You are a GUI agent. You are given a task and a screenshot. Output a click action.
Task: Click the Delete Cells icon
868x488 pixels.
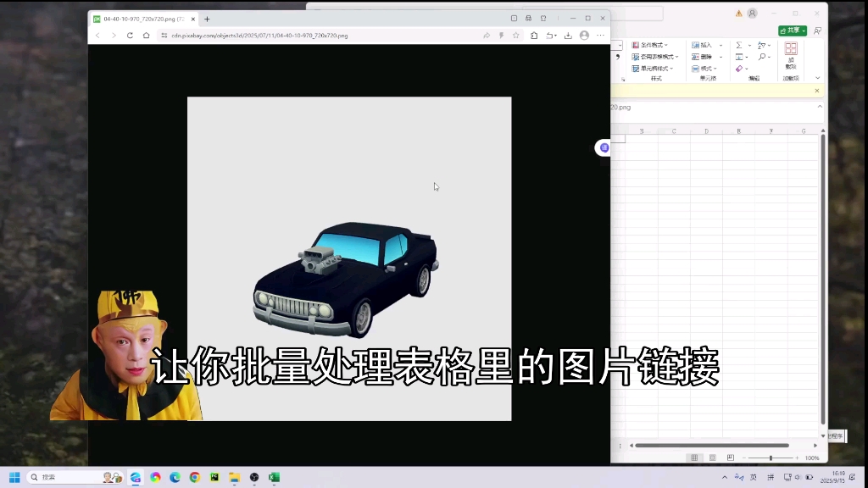tap(694, 57)
